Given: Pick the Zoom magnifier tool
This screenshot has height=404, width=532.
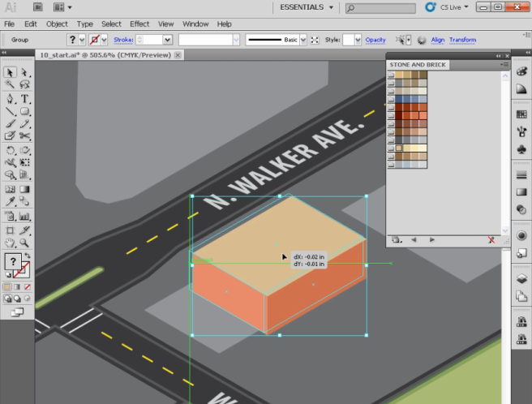Looking at the screenshot, I should point(24,242).
